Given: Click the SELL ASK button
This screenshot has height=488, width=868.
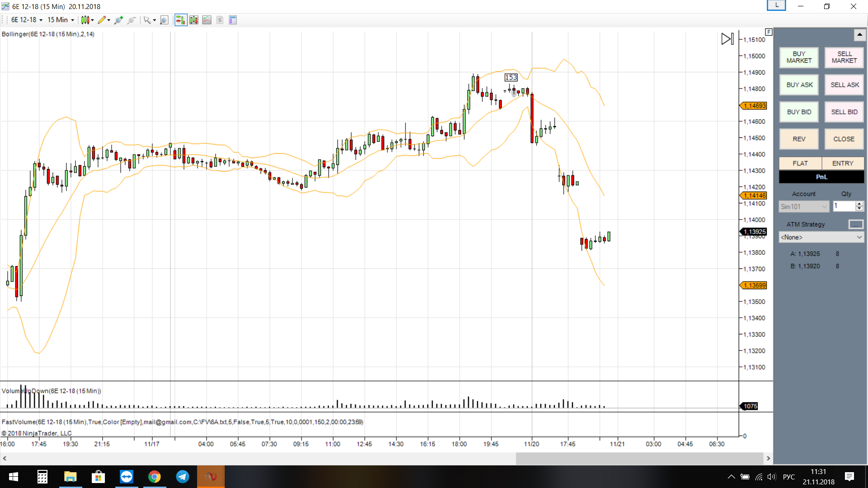Looking at the screenshot, I should pos(844,85).
